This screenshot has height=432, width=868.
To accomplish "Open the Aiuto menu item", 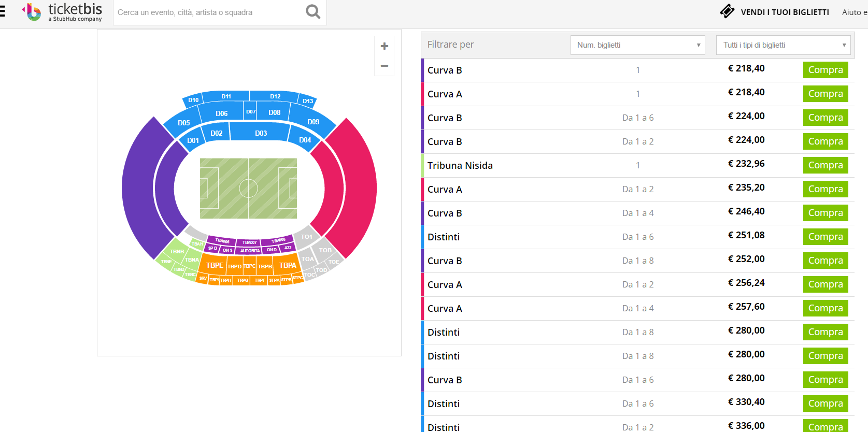I will pyautogui.click(x=854, y=12).
